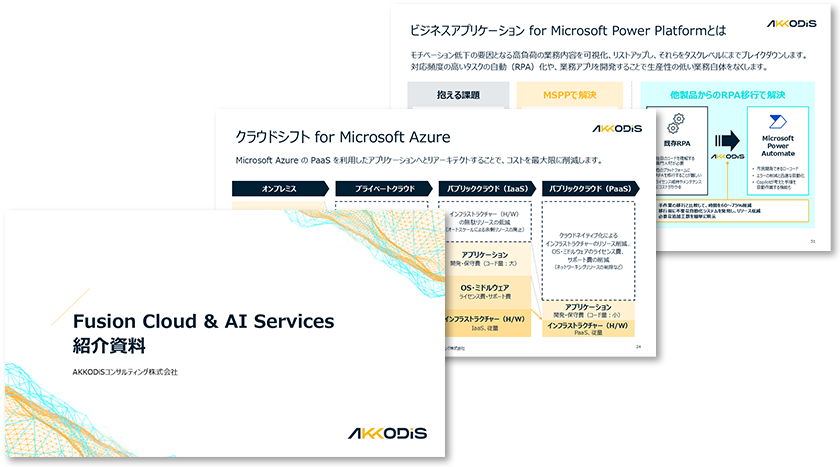The width and height of the screenshot is (840, 467).
Task: Click the アプリケーション box in the PaaS column
Action: [x=588, y=310]
